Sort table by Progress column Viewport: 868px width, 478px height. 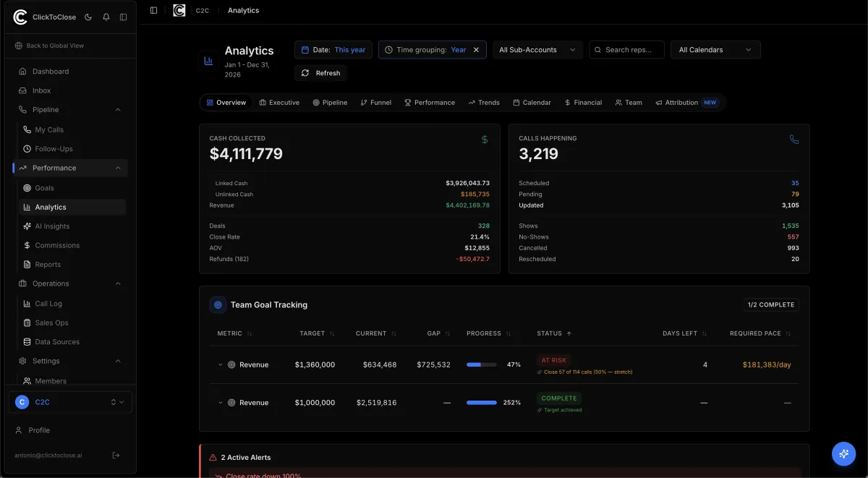[x=489, y=333]
